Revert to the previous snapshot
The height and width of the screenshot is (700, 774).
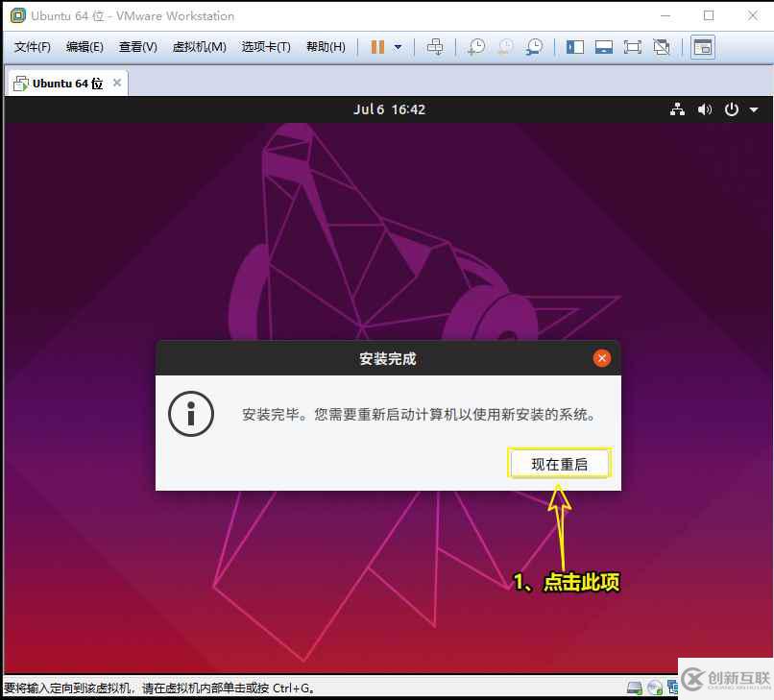pyautogui.click(x=505, y=47)
